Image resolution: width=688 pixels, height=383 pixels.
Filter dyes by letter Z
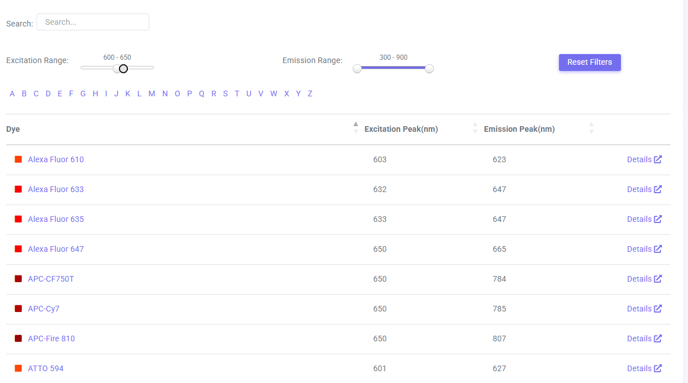[x=310, y=93]
